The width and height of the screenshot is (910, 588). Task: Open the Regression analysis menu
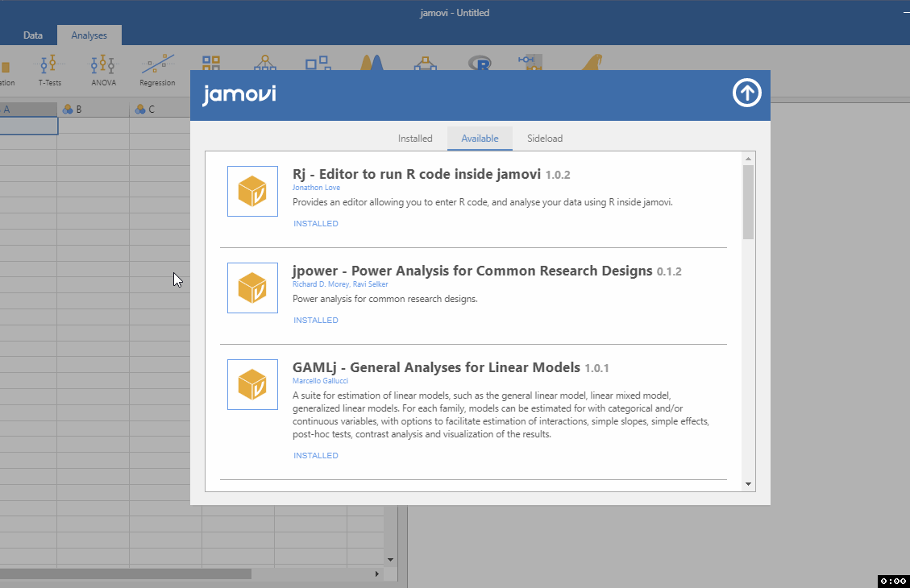point(157,70)
